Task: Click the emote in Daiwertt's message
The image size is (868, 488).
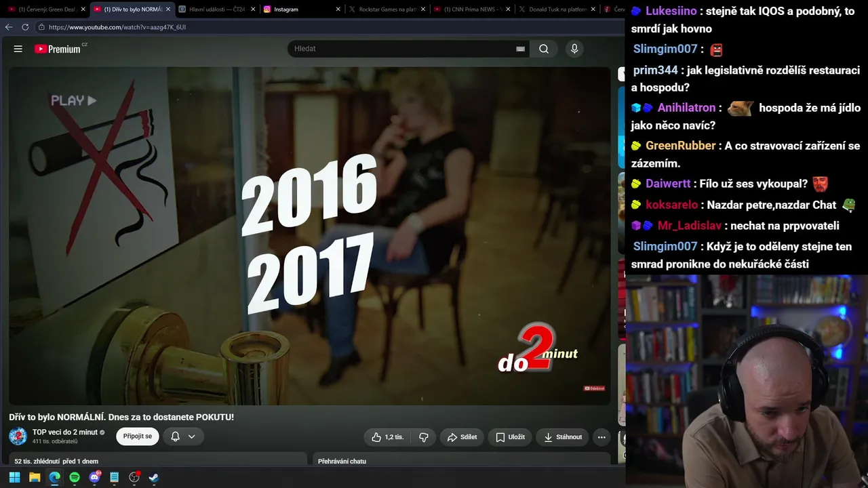Action: (820, 183)
